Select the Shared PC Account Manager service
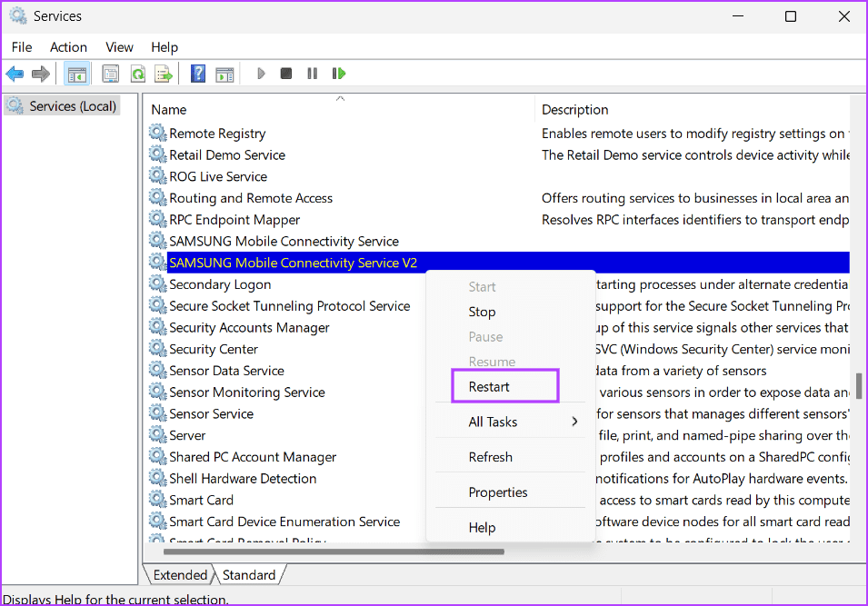The image size is (868, 606). (253, 457)
